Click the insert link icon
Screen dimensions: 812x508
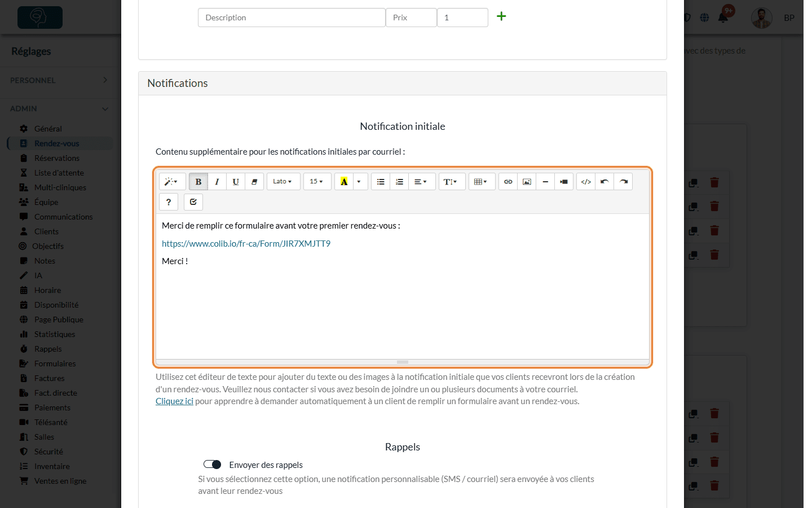(508, 182)
